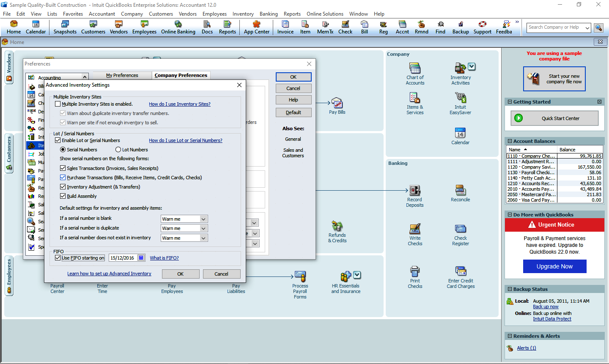The height and width of the screenshot is (364, 609).
Task: Click the Search Company or Help field
Action: pos(555,27)
